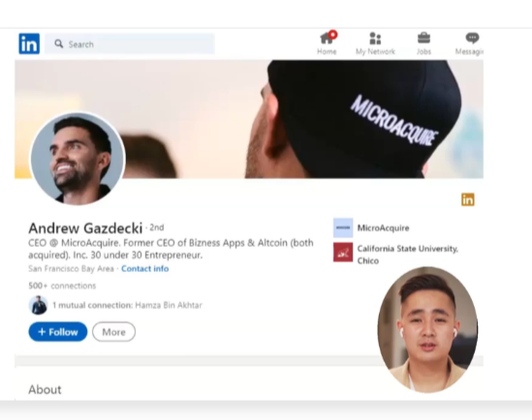The width and height of the screenshot is (532, 420).
Task: Open the Home tab
Action: click(x=327, y=44)
